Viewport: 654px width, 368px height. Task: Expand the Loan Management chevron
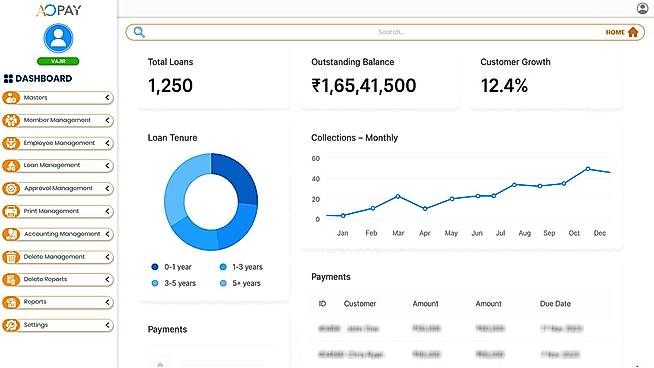(108, 166)
